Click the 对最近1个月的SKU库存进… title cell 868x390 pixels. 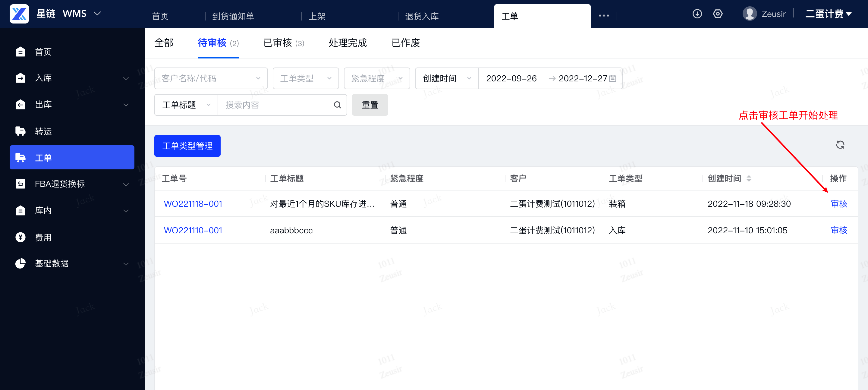click(x=322, y=204)
